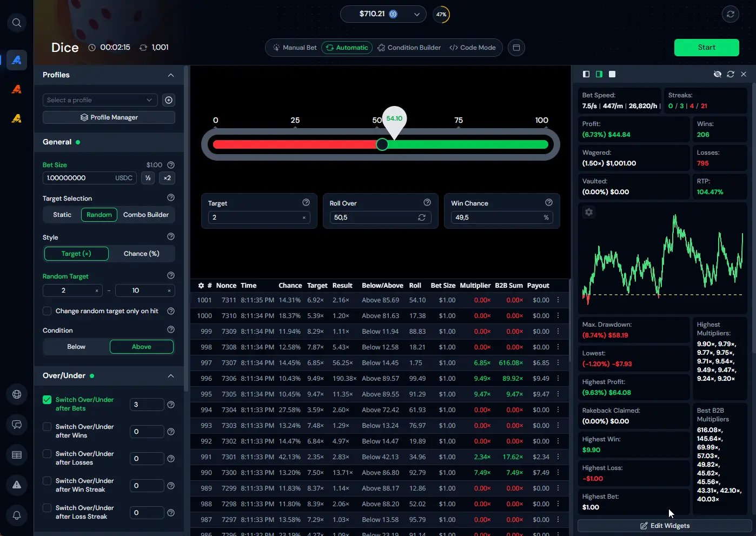Collapse the Profiles section

point(171,75)
